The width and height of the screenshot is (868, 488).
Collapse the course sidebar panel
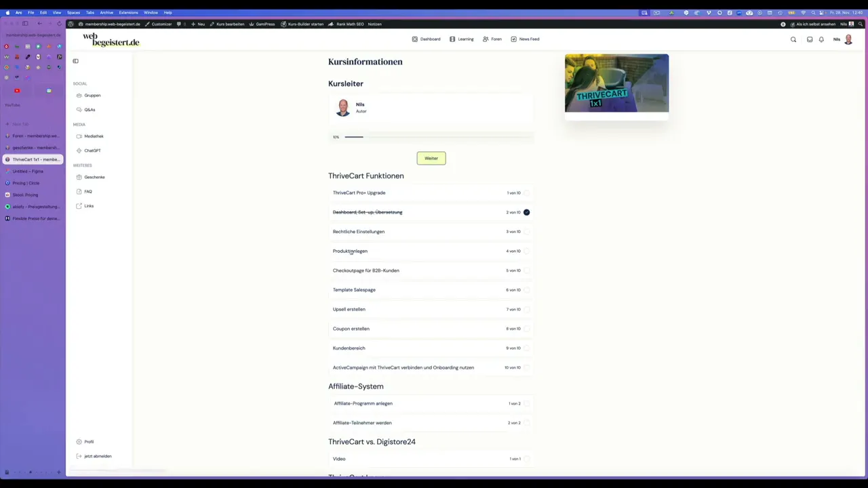coord(75,61)
